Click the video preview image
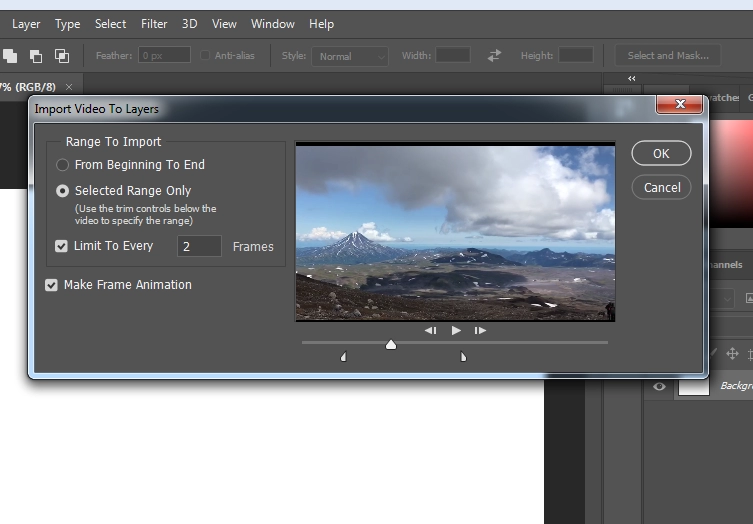This screenshot has width=753, height=524. point(455,232)
